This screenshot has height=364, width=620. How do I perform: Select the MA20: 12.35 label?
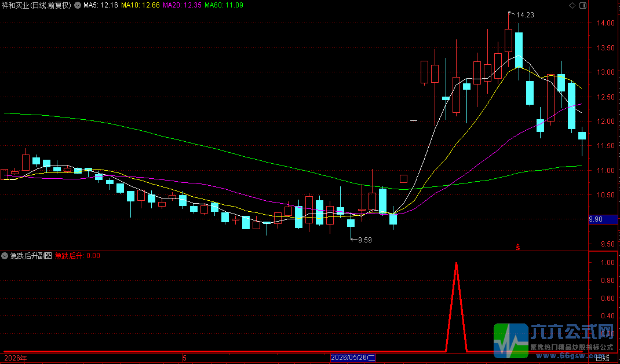click(183, 5)
